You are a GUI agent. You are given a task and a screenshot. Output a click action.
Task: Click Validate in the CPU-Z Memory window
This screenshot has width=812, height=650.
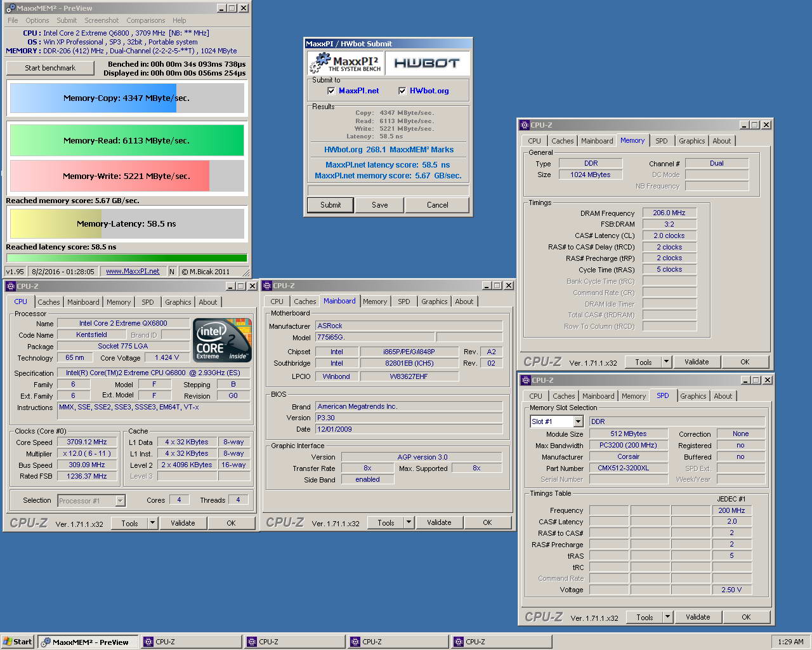697,362
